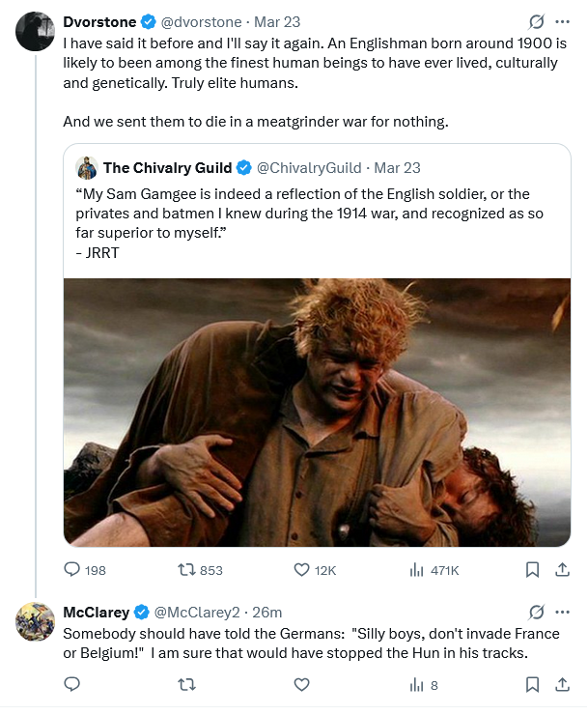
Task: Open more options for Dvorstone post
Action: (x=562, y=21)
